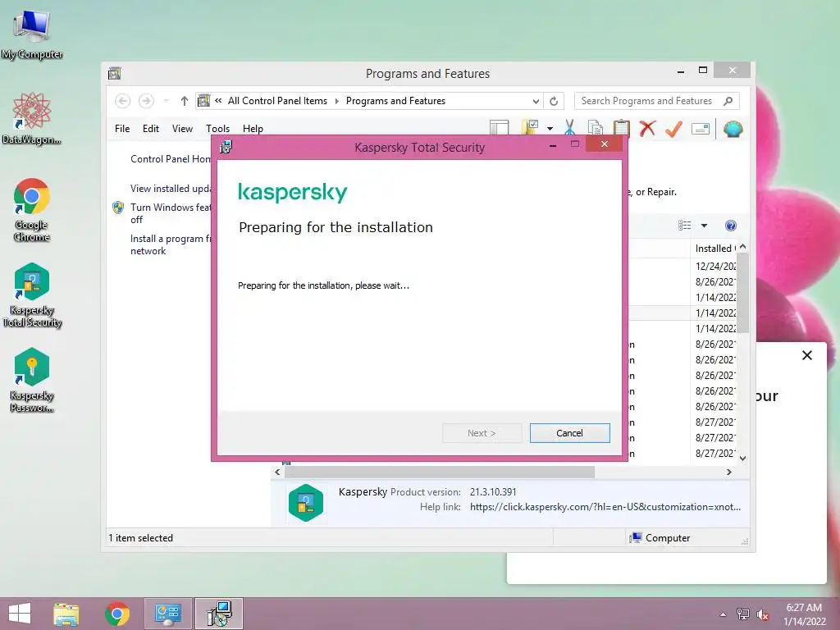840x630 pixels.
Task: Switch to Control Panel taskbar button
Action: coord(167,614)
